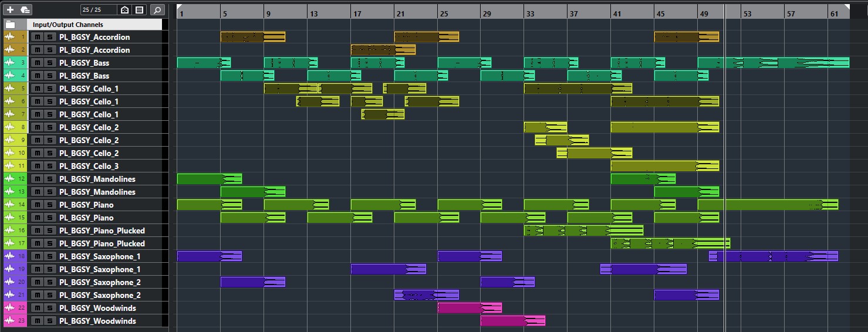This screenshot has height=332, width=868.
Task: Select track 12 PL_BGSY_Mandolines by name
Action: pyautogui.click(x=97, y=179)
